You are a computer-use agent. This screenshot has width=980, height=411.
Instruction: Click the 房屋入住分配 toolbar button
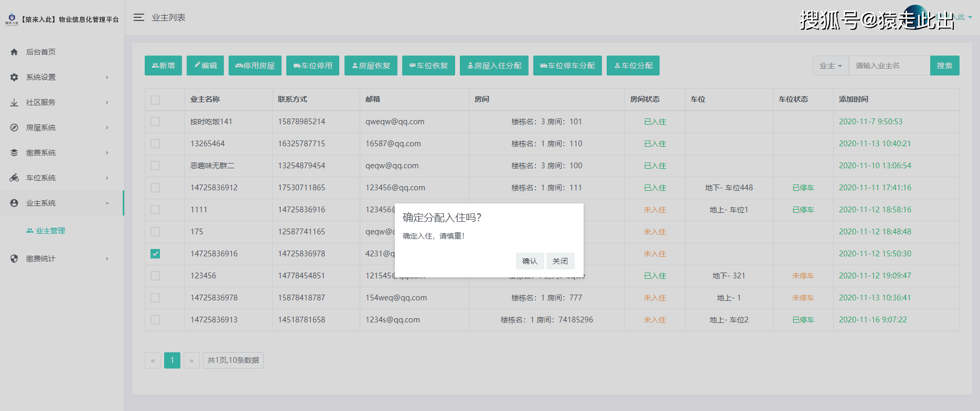pos(494,66)
